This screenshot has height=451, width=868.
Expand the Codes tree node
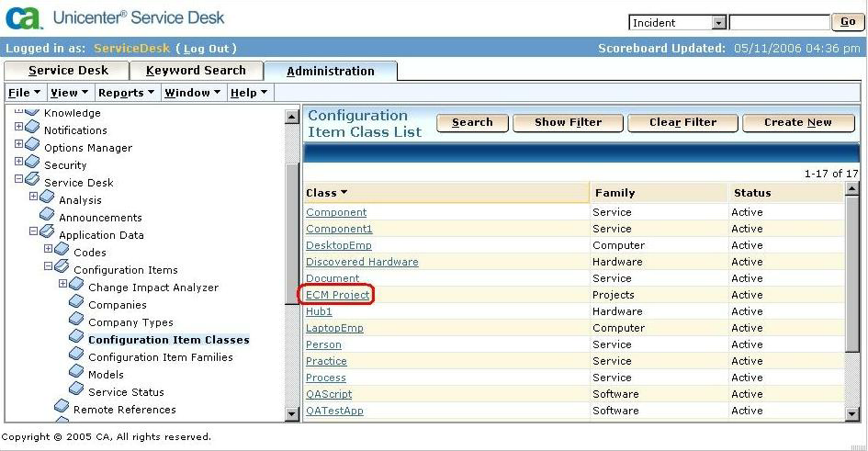(48, 249)
